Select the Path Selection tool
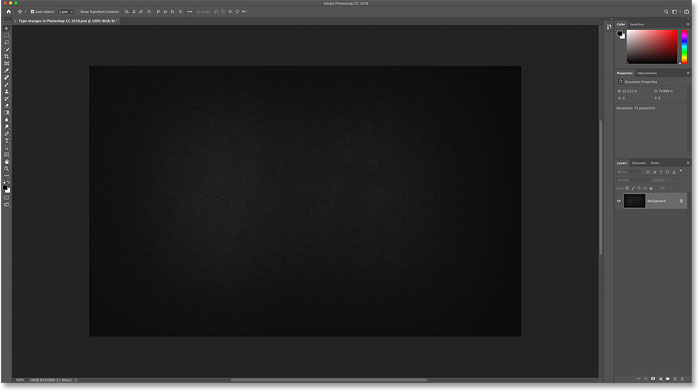This screenshot has height=392, width=700. coord(7,148)
